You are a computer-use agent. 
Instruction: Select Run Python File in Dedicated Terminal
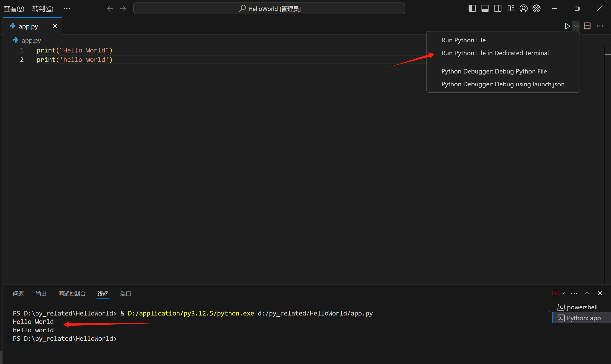(495, 53)
